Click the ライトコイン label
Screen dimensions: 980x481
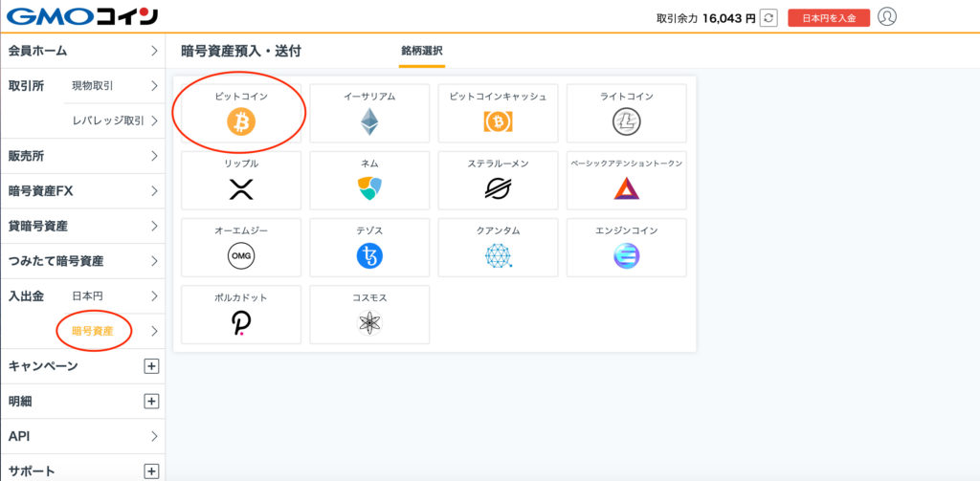626,97
